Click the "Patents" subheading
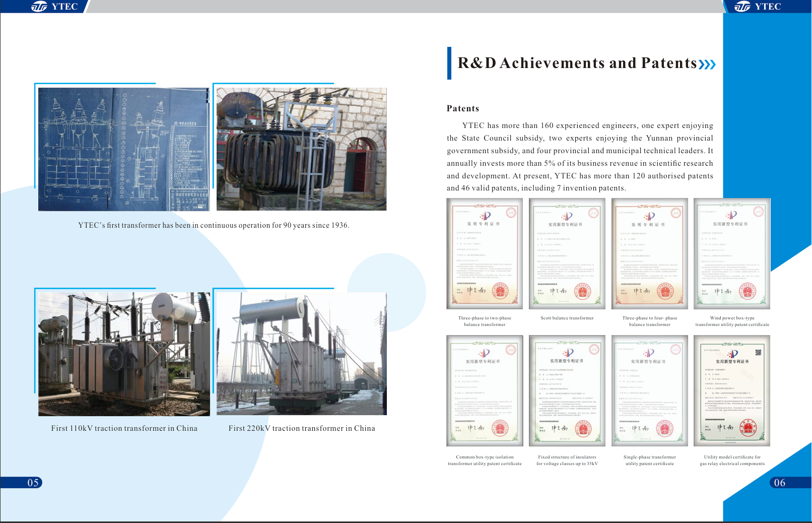812x523 pixels. click(x=463, y=108)
